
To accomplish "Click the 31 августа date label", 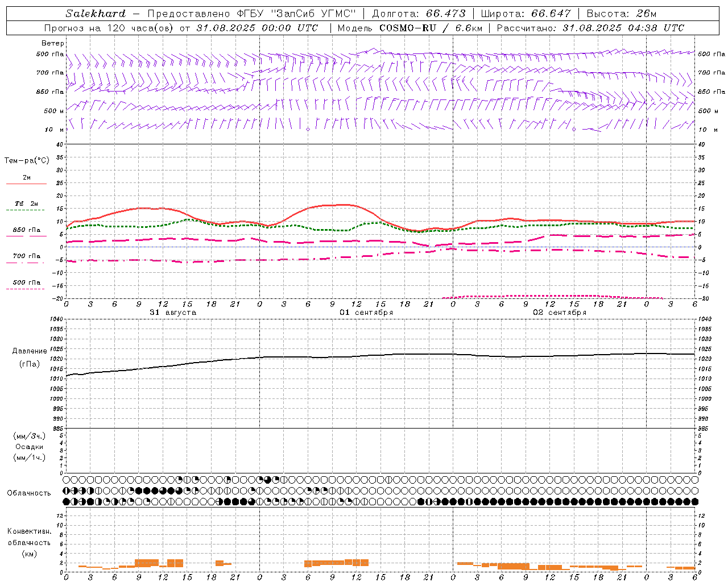I will click(173, 313).
